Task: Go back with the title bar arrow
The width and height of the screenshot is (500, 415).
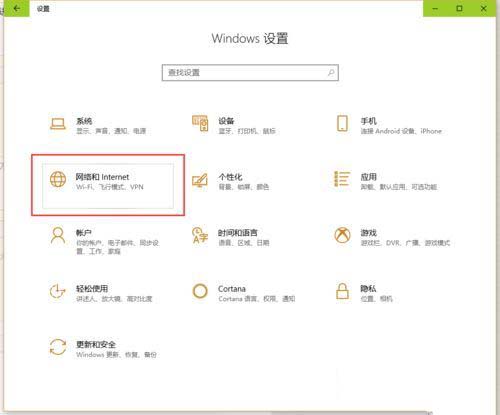Action: (x=17, y=8)
